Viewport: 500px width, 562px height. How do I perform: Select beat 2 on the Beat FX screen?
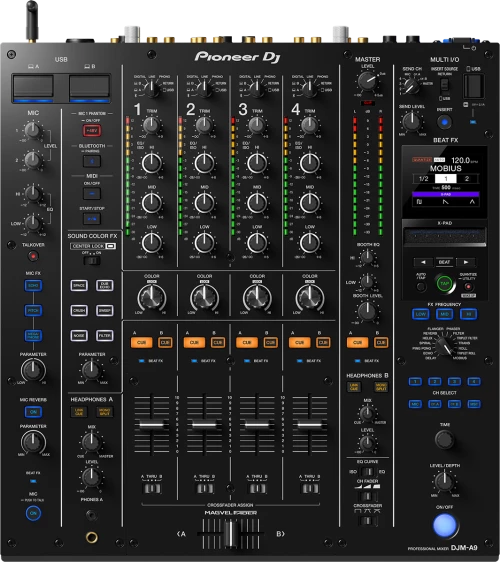point(467,178)
